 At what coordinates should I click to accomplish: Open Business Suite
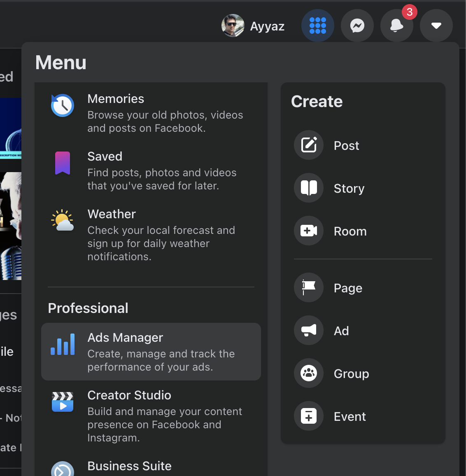tap(129, 466)
